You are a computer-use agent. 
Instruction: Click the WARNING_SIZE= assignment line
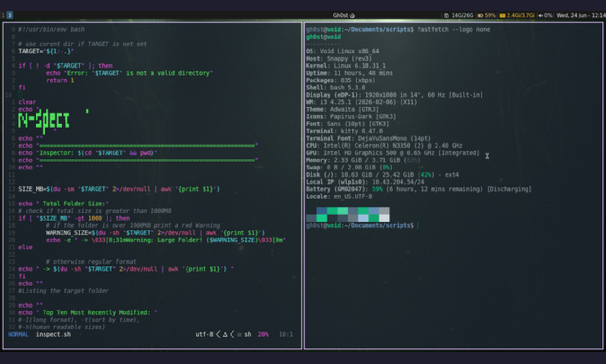[155, 233]
